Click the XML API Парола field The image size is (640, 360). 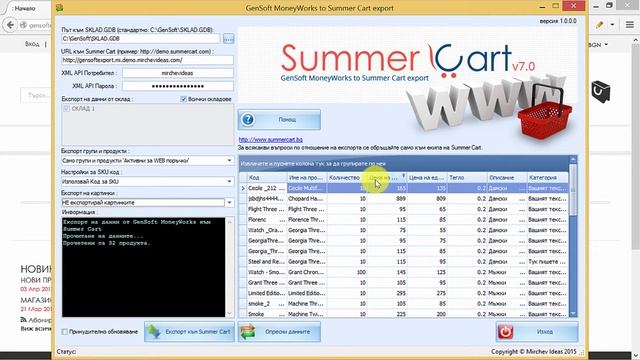click(178, 86)
